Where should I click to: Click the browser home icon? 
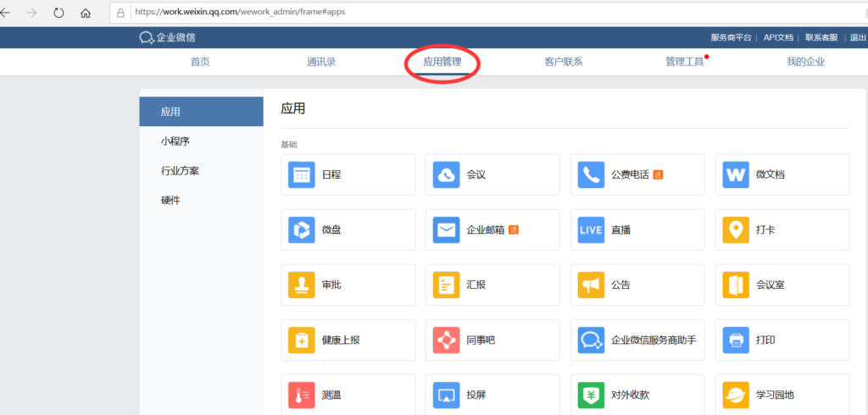pyautogui.click(x=86, y=13)
